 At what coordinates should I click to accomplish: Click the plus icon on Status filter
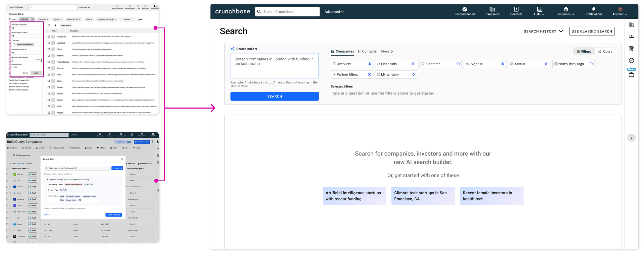[x=546, y=64]
